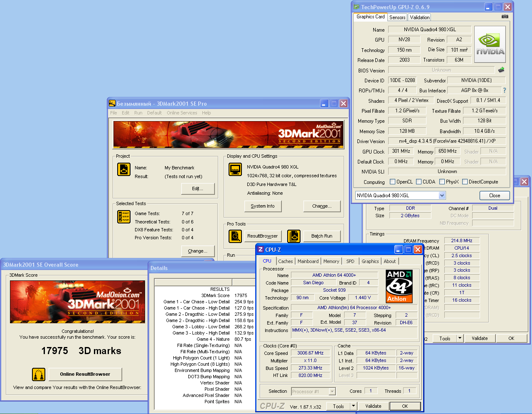The image size is (532, 414).
Task: Open the About tab in CPU-Z
Action: point(390,261)
